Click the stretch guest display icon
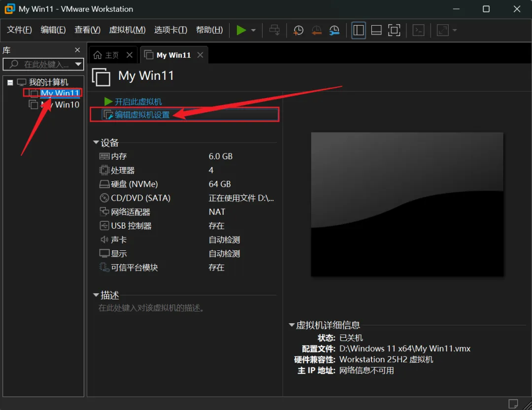 tap(442, 30)
